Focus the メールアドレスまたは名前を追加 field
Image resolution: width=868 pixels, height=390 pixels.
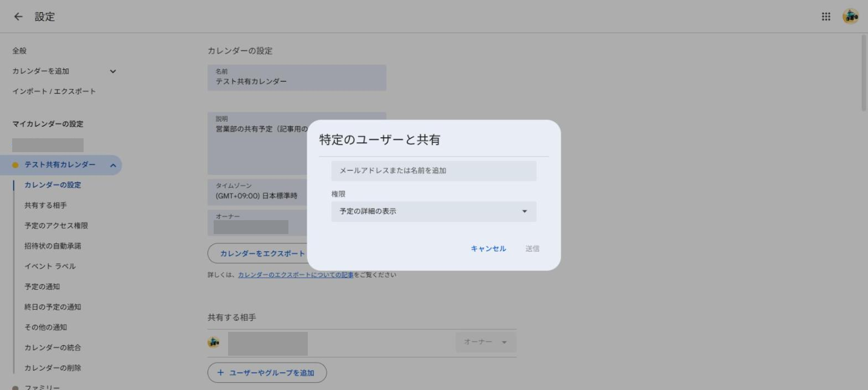click(433, 171)
